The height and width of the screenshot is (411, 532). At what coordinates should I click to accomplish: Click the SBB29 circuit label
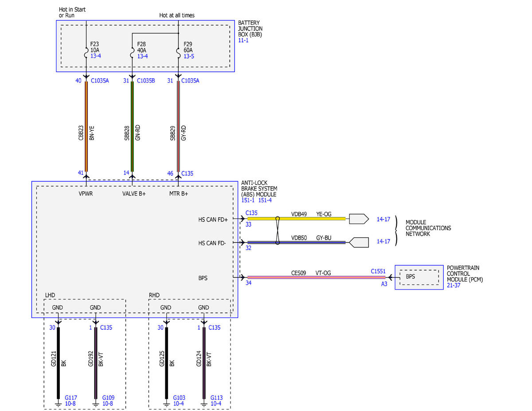[x=173, y=133]
